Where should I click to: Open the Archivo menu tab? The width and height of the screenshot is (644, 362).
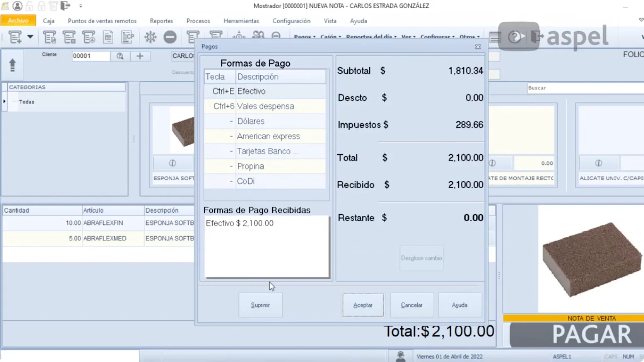(18, 20)
